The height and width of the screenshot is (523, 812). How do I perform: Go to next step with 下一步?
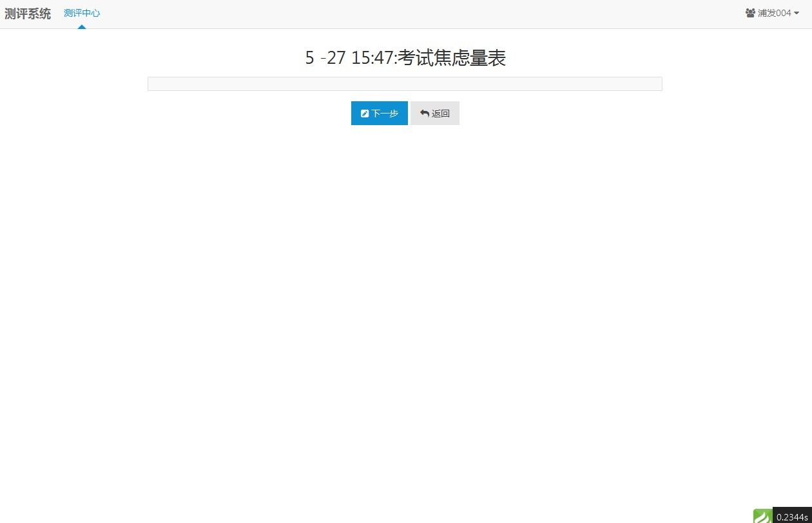click(x=380, y=113)
